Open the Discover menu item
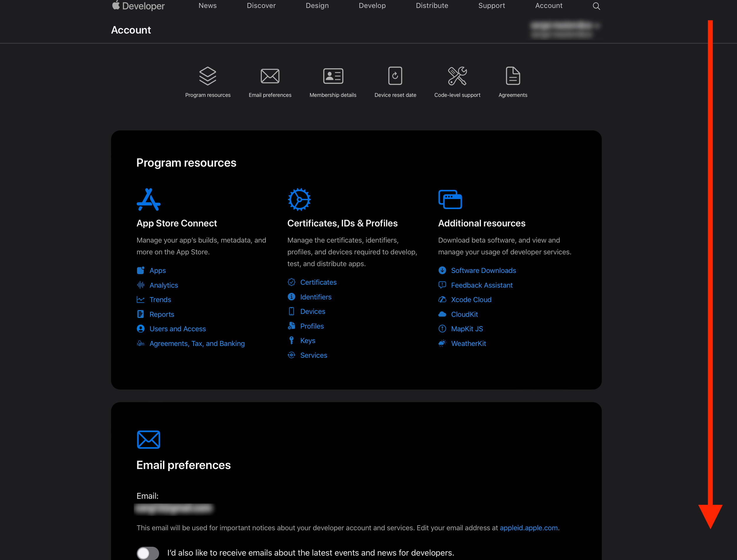The width and height of the screenshot is (737, 560). click(x=262, y=6)
